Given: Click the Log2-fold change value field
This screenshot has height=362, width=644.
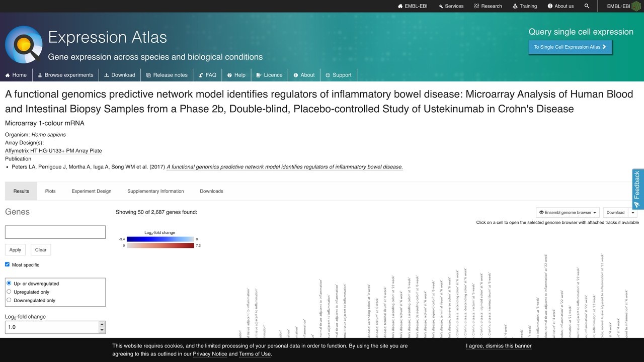Looking at the screenshot, I should [x=52, y=327].
